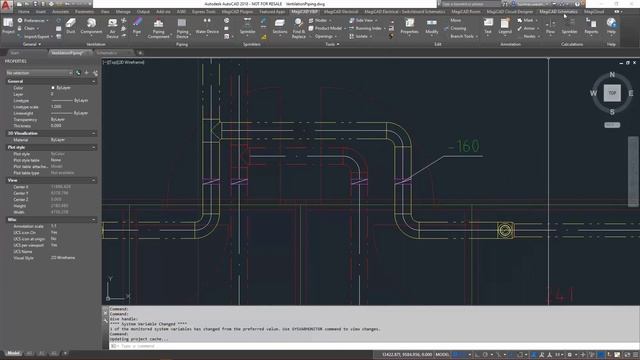Select the Duct drawing tool
Screen dimensions: 640x360
71,26
